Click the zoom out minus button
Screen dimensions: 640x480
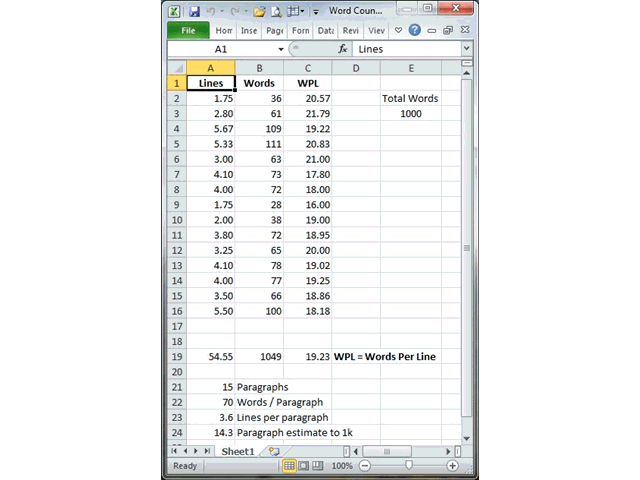365,466
